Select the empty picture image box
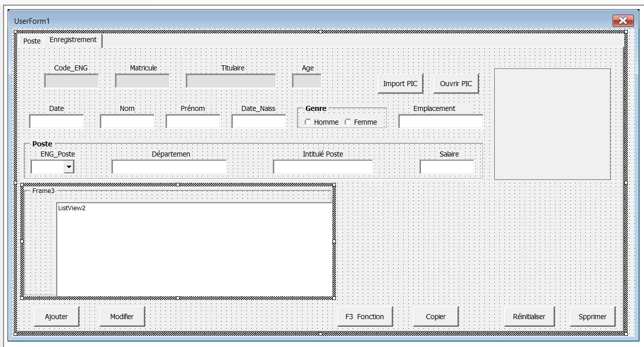644x347 pixels. [x=552, y=124]
